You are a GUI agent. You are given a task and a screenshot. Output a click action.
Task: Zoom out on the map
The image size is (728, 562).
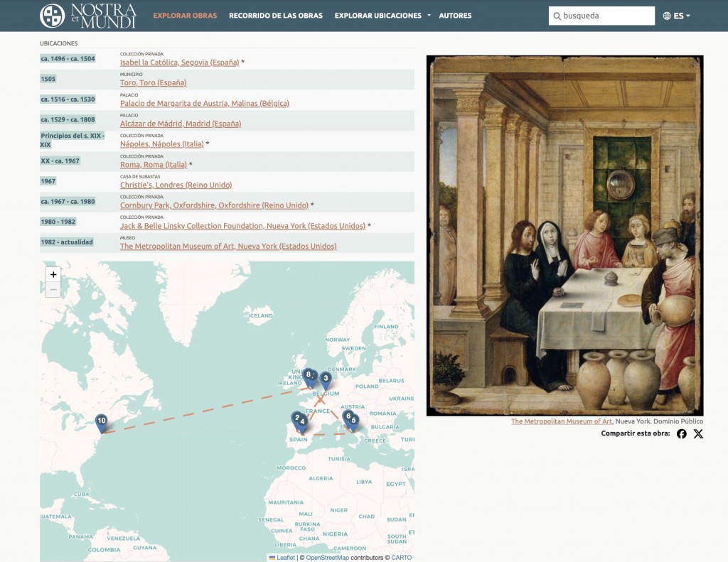coord(53,290)
